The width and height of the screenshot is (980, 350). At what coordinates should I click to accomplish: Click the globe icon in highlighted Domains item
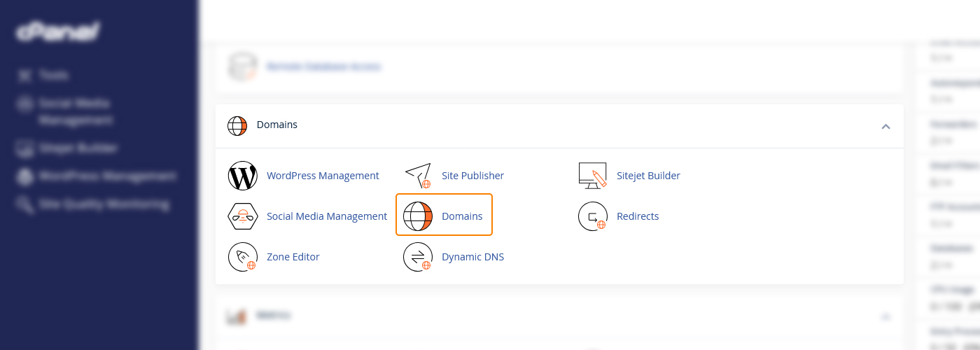click(x=418, y=216)
